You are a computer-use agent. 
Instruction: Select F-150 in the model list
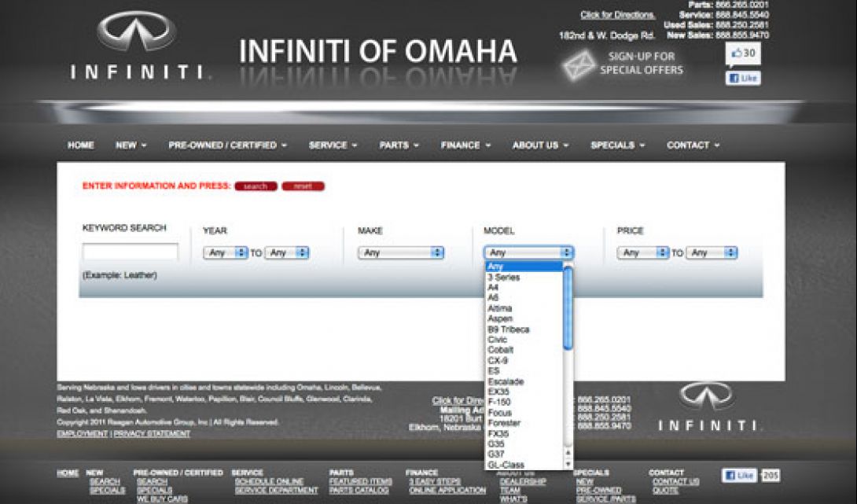point(524,403)
